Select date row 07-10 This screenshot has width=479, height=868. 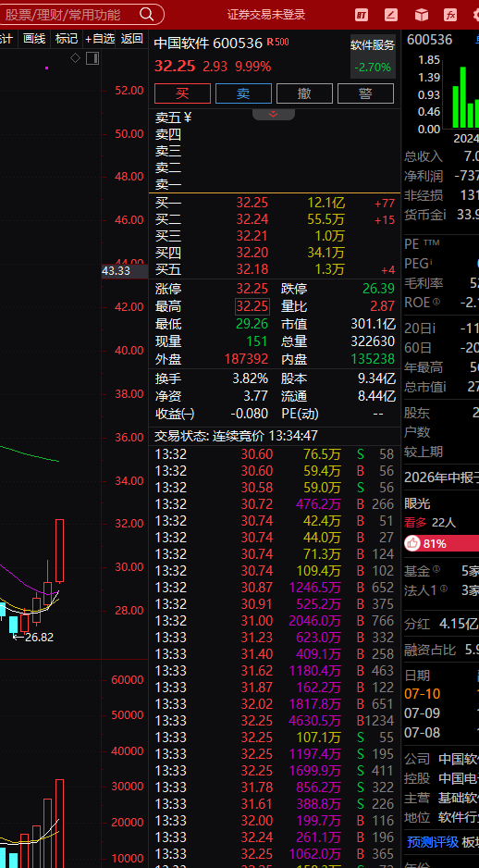[x=423, y=694]
